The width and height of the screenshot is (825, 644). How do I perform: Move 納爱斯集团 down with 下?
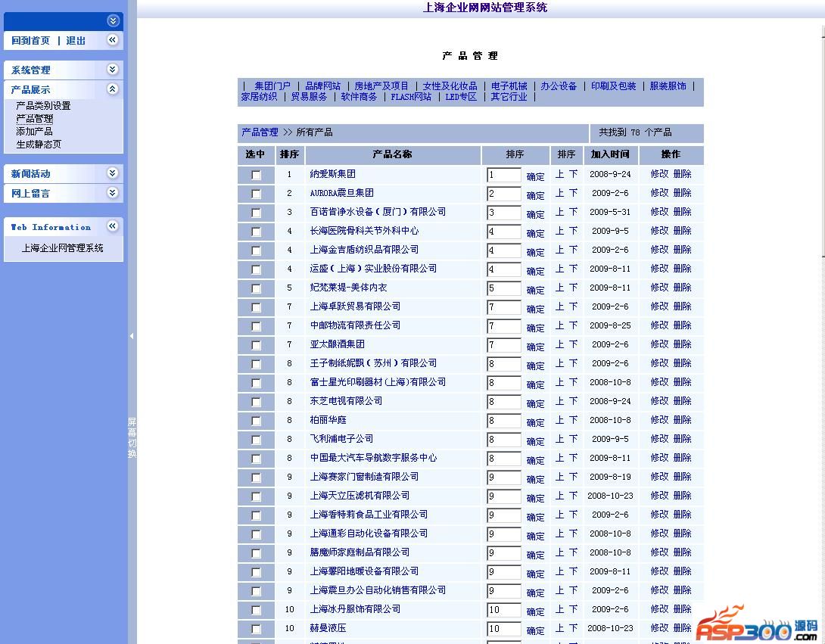point(573,174)
